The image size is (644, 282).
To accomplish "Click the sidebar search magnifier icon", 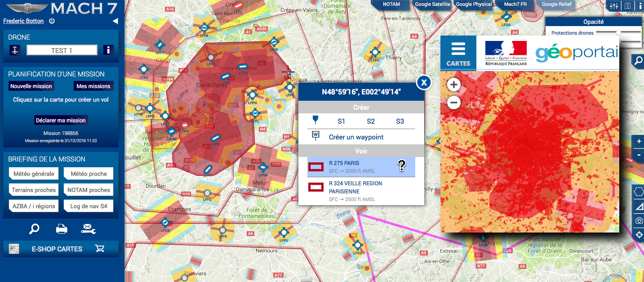I will click(x=34, y=229).
